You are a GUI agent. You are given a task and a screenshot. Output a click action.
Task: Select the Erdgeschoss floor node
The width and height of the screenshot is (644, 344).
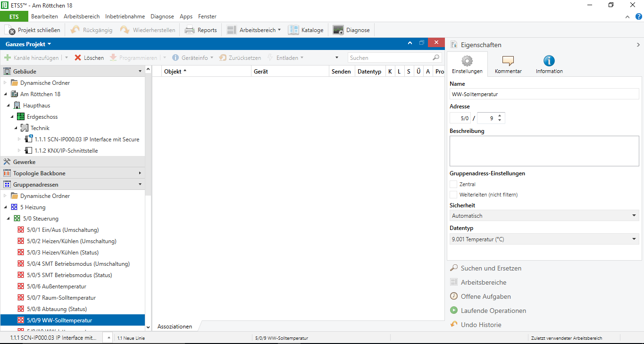point(42,117)
